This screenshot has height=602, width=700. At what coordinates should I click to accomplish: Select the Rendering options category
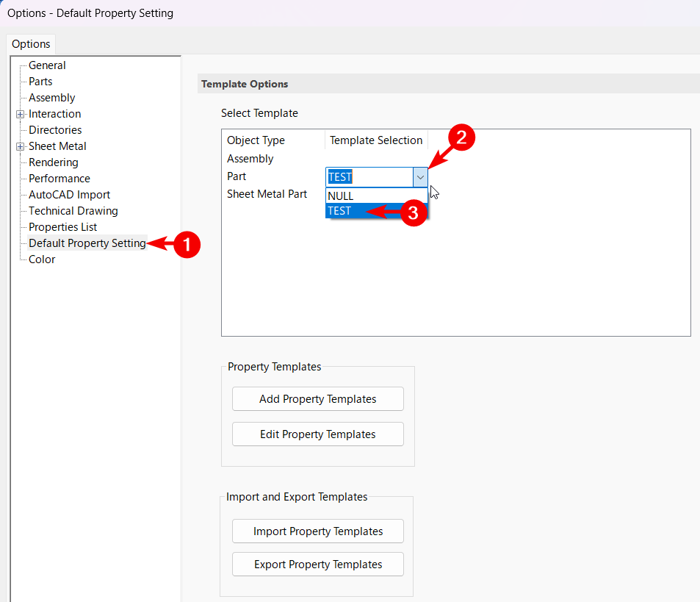point(53,162)
